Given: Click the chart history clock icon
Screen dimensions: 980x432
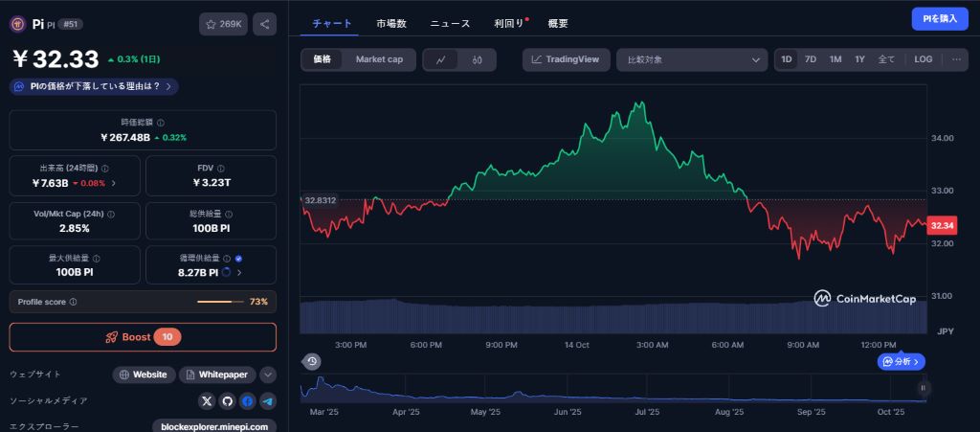Looking at the screenshot, I should click(x=311, y=361).
